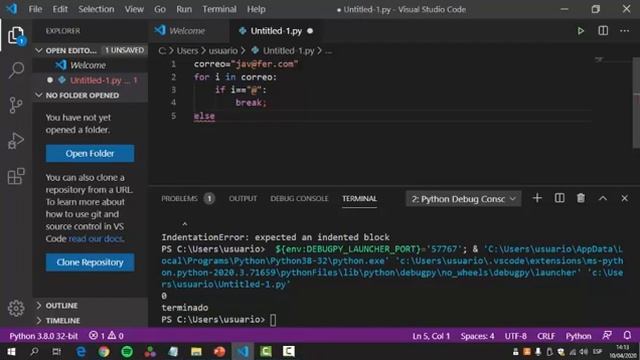Click the usuario breadcrumb segment

223,51
